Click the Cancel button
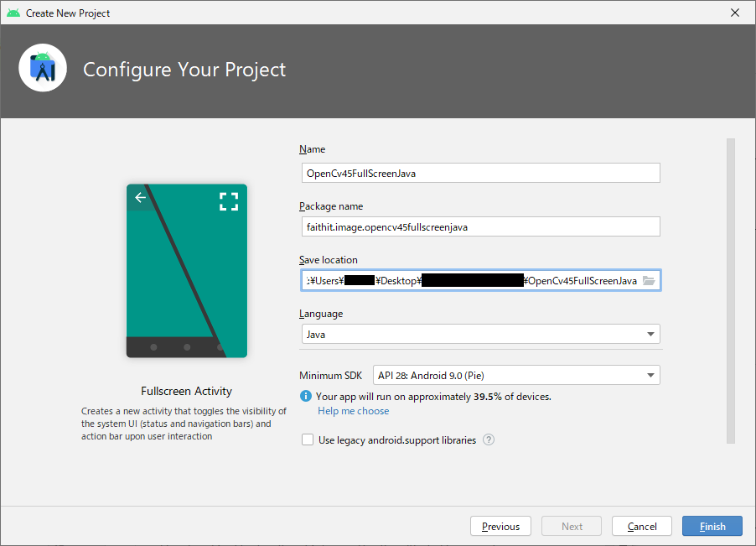The height and width of the screenshot is (546, 756). tap(642, 526)
